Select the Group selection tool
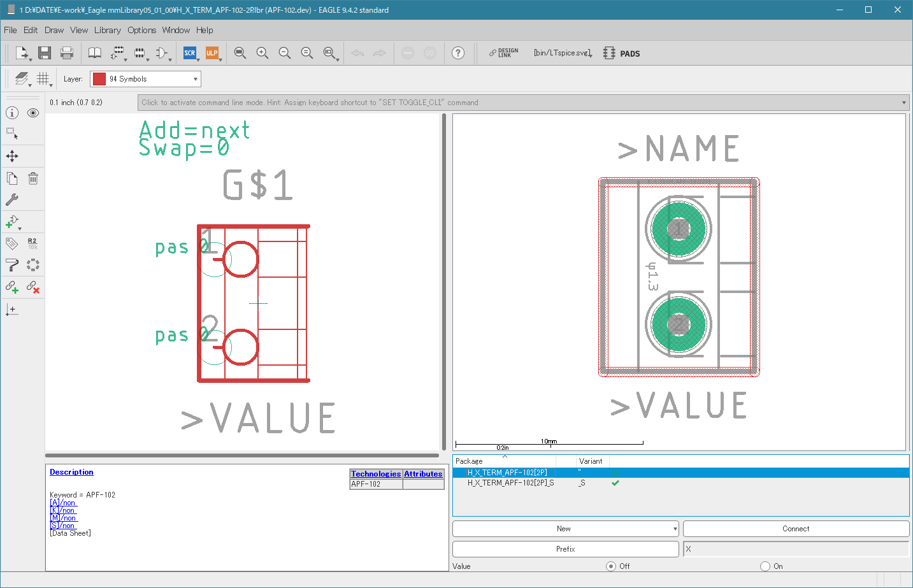This screenshot has width=913, height=588. pos(12,134)
